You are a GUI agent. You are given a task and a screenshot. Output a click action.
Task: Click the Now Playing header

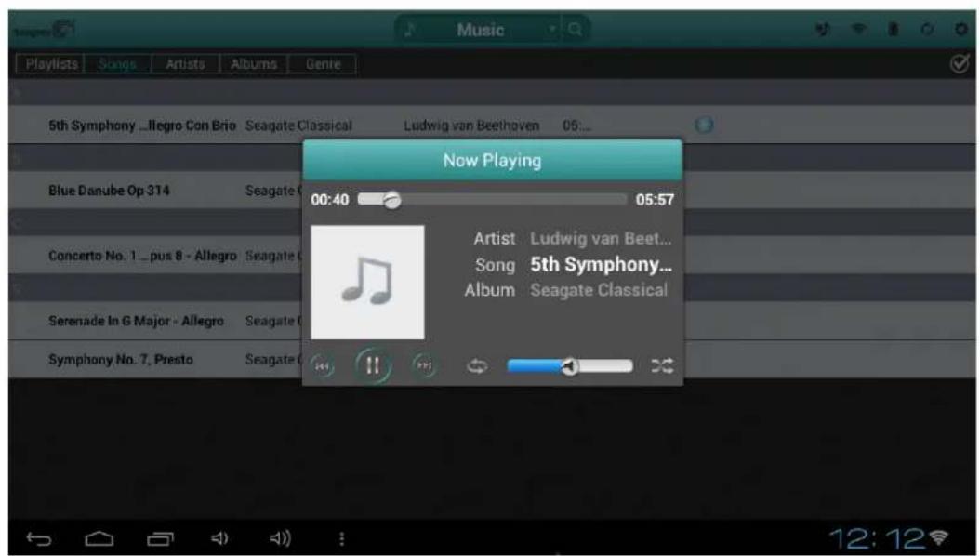click(x=493, y=161)
